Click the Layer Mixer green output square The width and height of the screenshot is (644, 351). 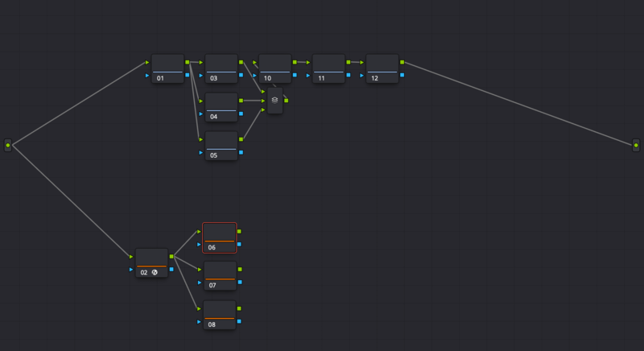[x=286, y=101]
